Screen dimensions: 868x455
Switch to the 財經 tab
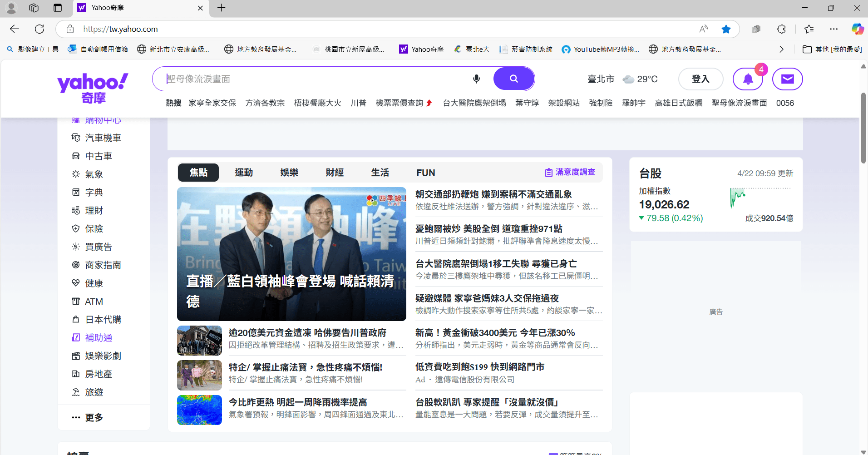coord(335,173)
